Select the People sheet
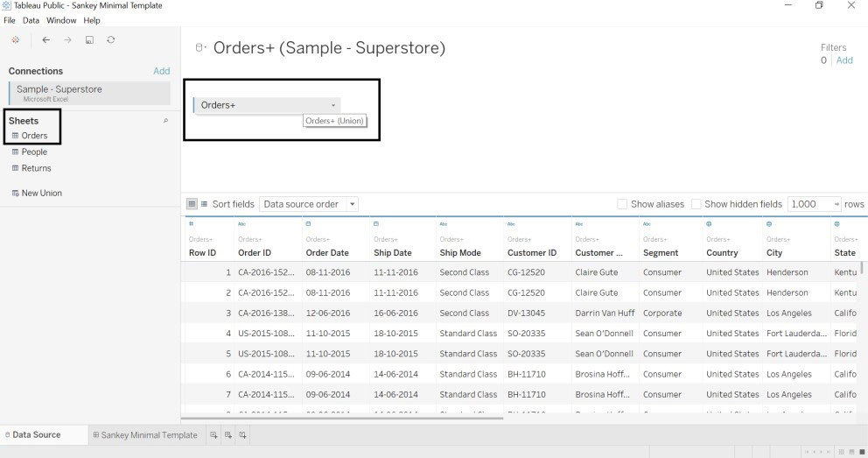 [x=34, y=151]
